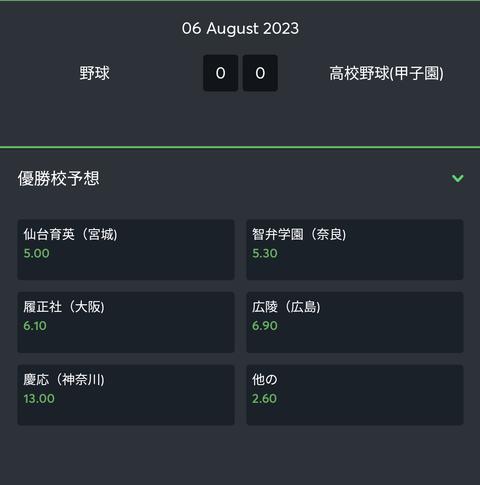
Task: Click the 野球 team label
Action: coord(94,73)
